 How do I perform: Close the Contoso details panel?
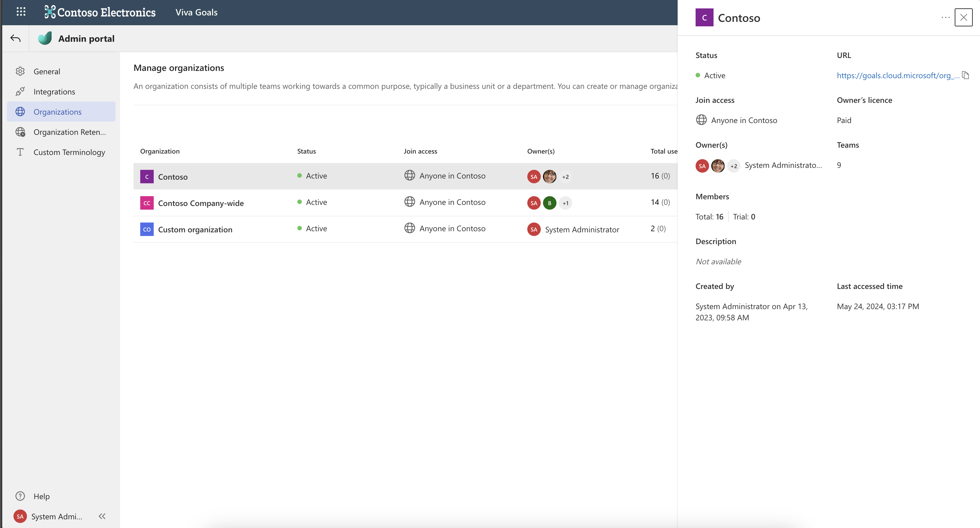coord(963,17)
